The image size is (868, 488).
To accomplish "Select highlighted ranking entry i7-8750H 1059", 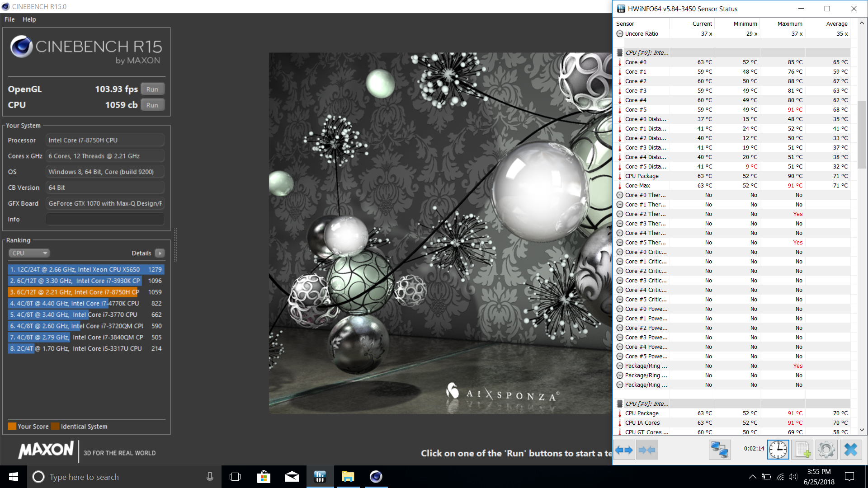I will tap(86, 292).
